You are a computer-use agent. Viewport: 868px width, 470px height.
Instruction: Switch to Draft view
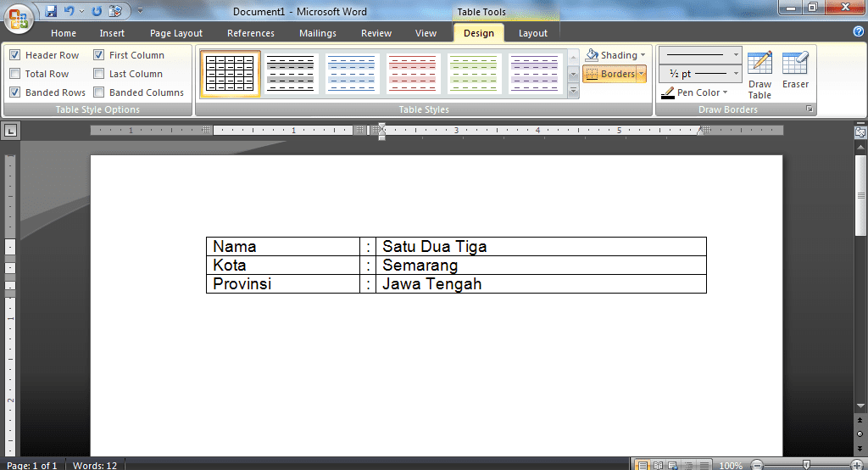coord(704,465)
